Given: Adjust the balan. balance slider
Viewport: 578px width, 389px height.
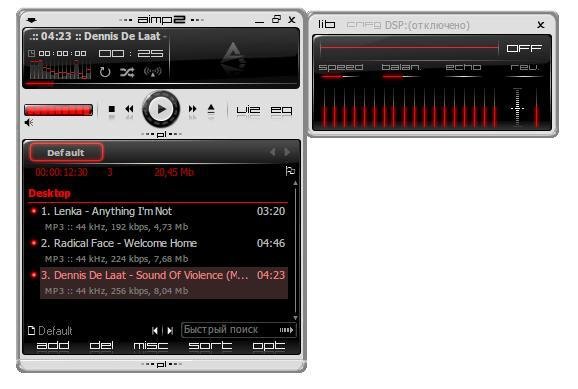Looking at the screenshot, I should [x=401, y=77].
